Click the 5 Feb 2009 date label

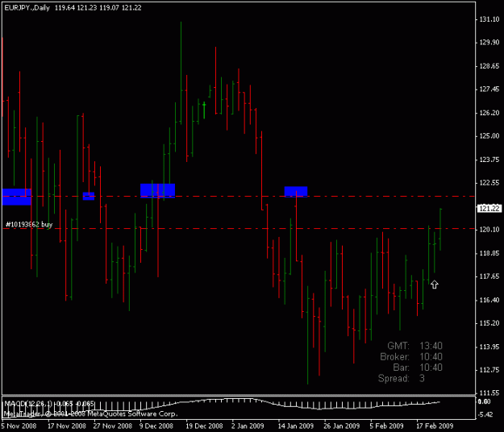click(x=386, y=426)
